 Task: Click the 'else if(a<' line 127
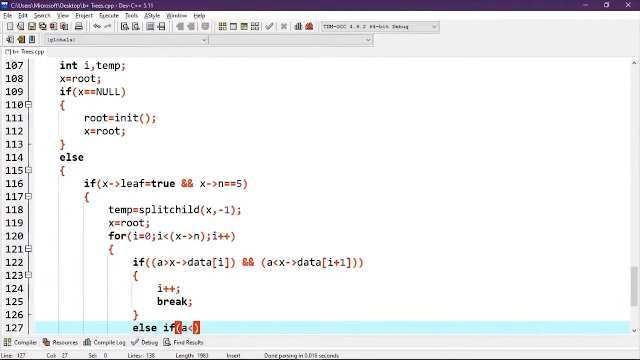coord(166,328)
